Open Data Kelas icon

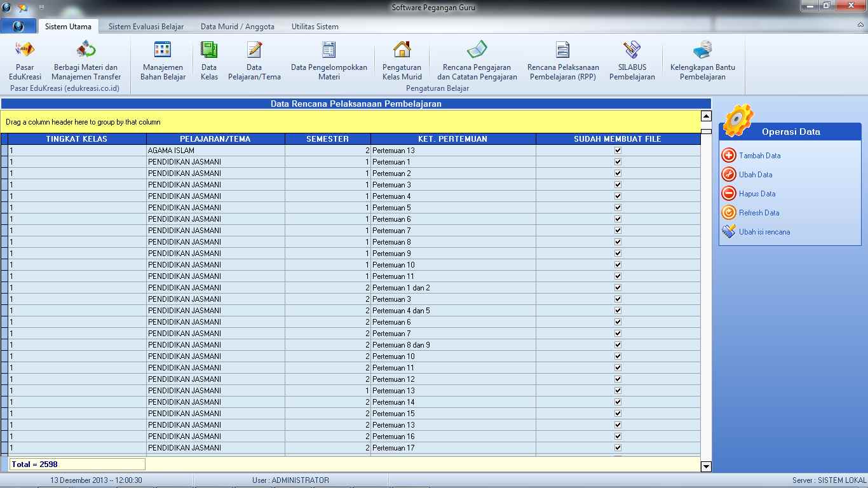click(x=209, y=49)
